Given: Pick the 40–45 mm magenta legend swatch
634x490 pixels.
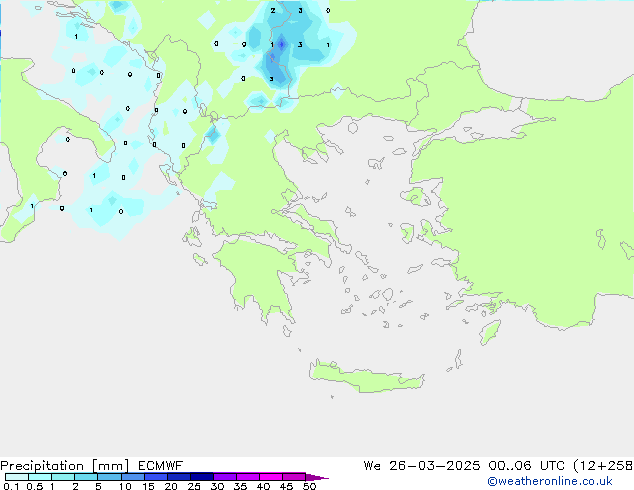Looking at the screenshot, I should point(271,477).
